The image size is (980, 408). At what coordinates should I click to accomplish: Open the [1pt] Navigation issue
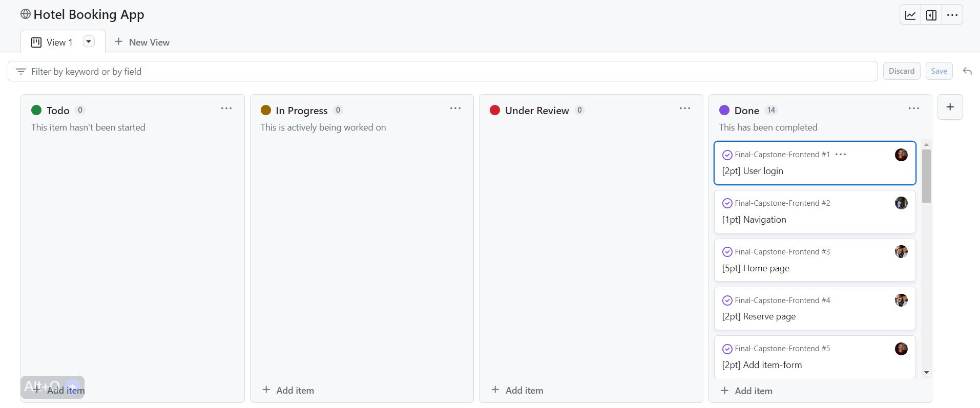754,220
